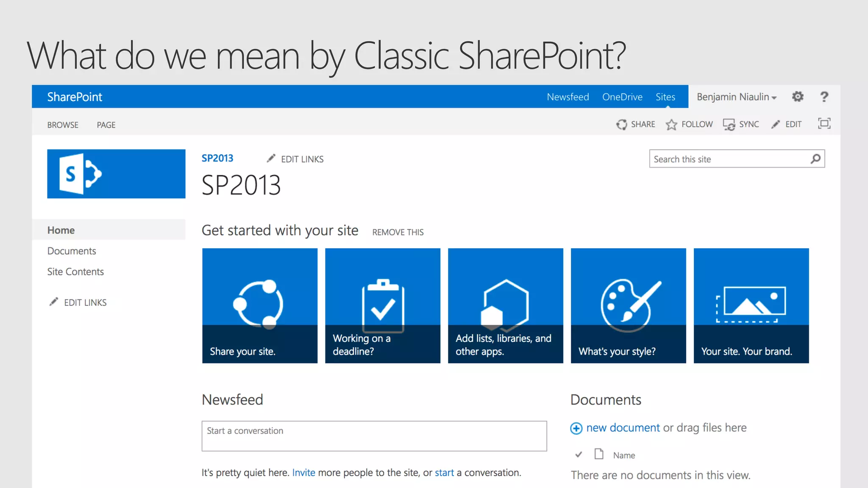Click EDIT LINKS text next to SP2013 breadcrumb

[x=302, y=159]
